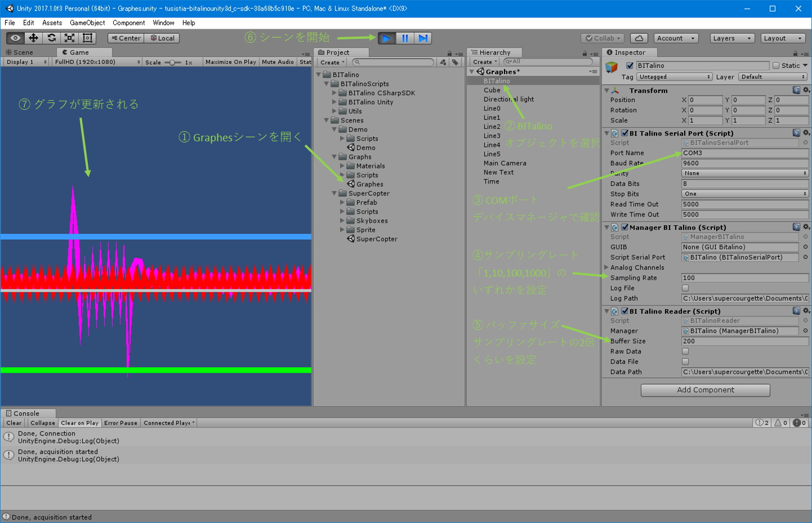Collapse the SuperCopter folder in Project

[x=334, y=193]
